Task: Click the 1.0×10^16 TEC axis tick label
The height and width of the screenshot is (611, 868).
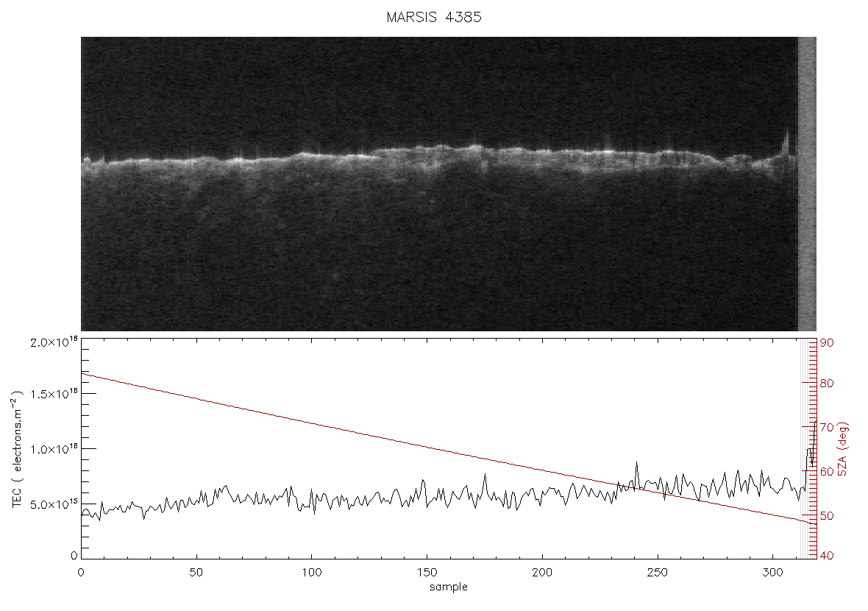Action: tap(54, 449)
